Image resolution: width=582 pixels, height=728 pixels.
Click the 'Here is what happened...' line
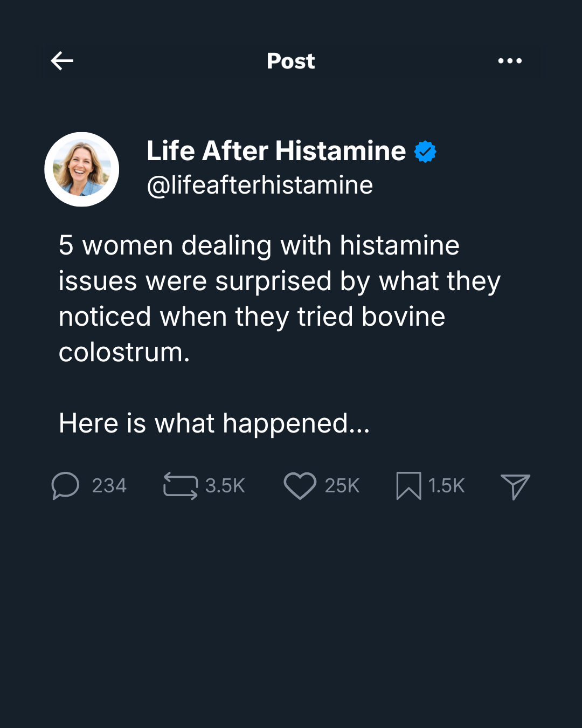click(214, 423)
